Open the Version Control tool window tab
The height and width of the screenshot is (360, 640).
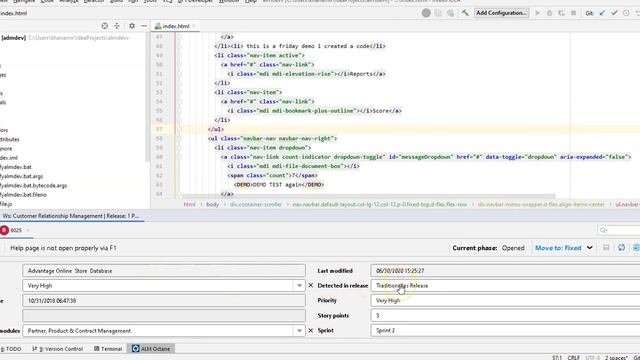(x=58, y=349)
